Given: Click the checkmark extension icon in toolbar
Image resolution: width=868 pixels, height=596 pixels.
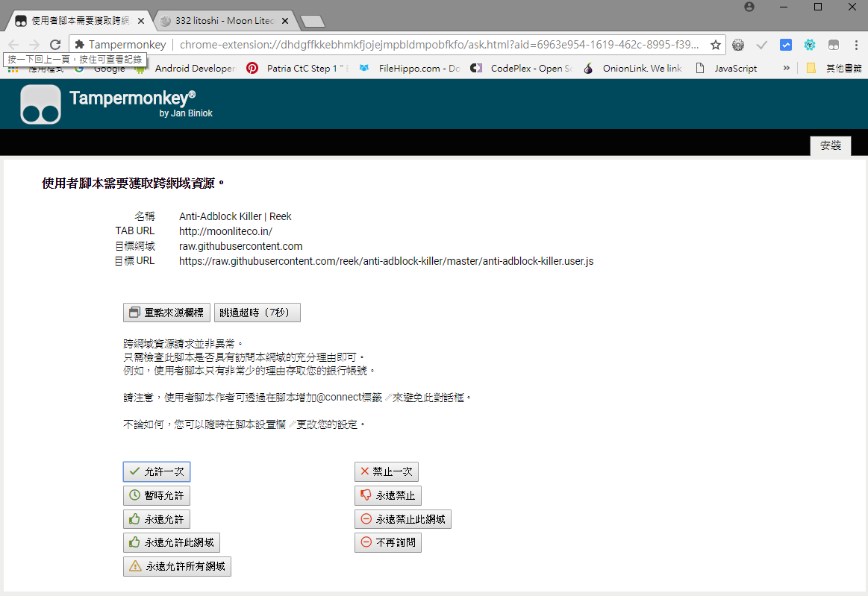Looking at the screenshot, I should click(762, 45).
